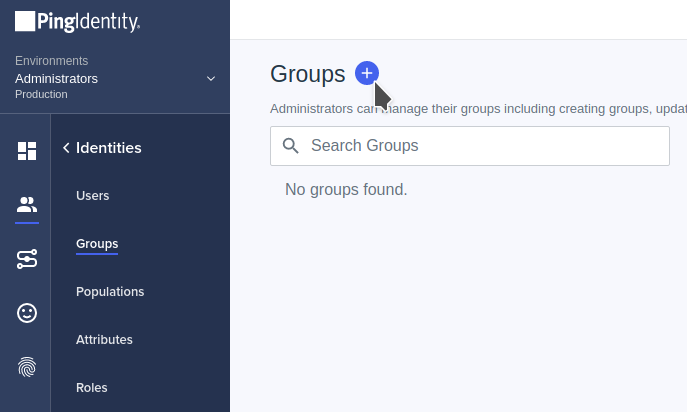
Task: Expand the Administrators environment dropdown
Action: [x=211, y=79]
